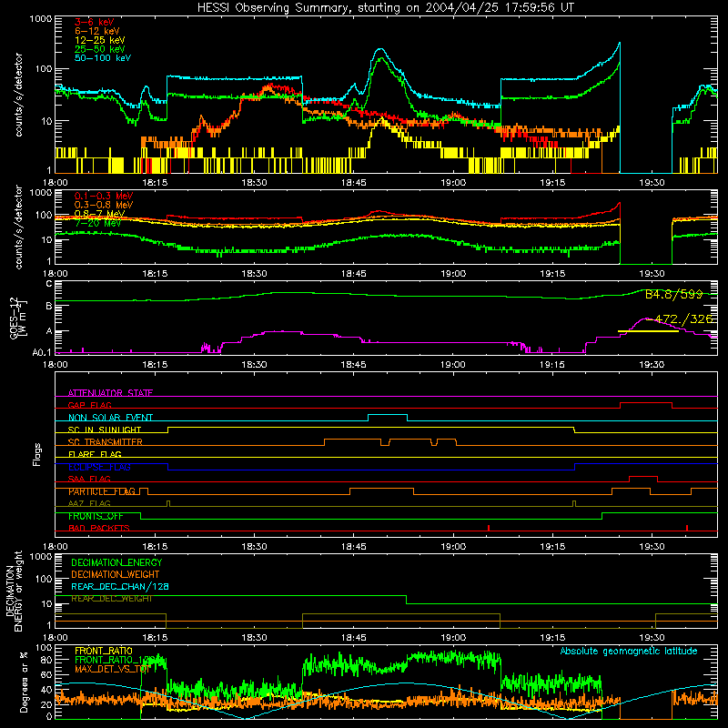Click the DECIMATION_WEIGHT legend label
Image resolution: width=728 pixels, height=728 pixels.
click(116, 574)
